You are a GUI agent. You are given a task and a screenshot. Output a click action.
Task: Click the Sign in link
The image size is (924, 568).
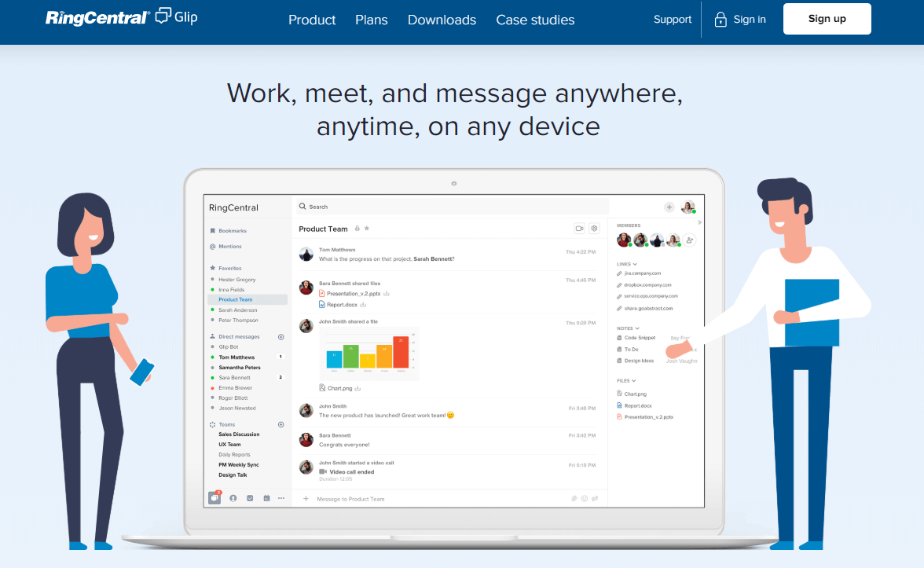coord(740,20)
